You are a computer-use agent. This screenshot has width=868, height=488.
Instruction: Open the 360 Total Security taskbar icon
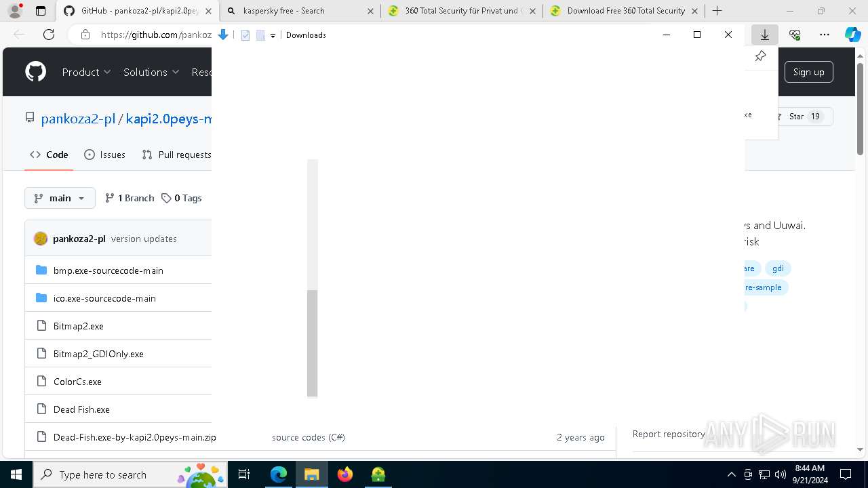378,474
